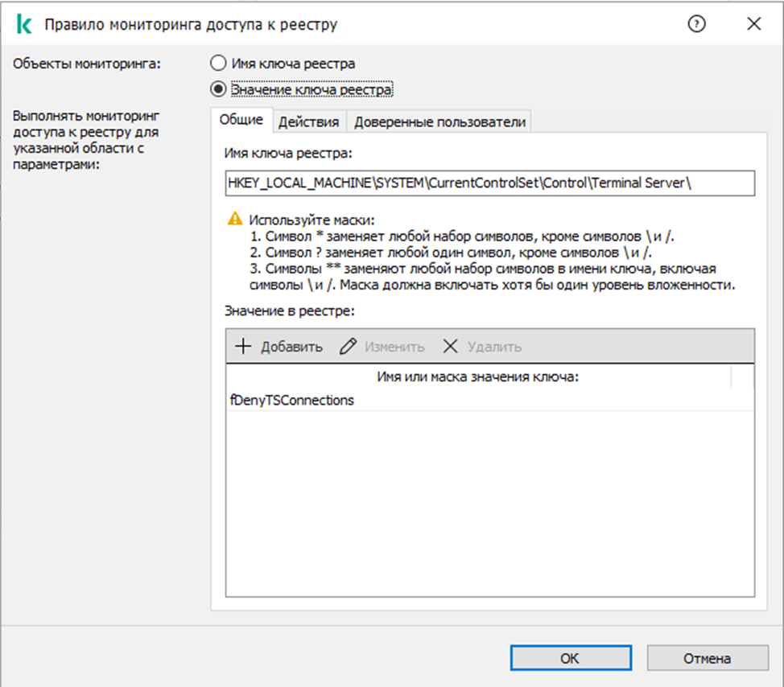The width and height of the screenshot is (784, 687).
Task: Click the plus icon to add a registry value
Action: (x=243, y=347)
